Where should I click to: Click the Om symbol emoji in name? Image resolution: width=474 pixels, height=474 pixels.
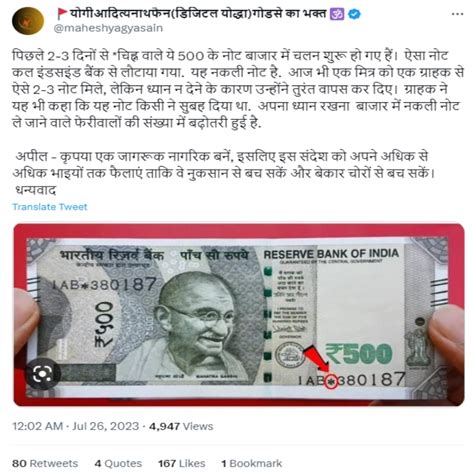pyautogui.click(x=337, y=14)
